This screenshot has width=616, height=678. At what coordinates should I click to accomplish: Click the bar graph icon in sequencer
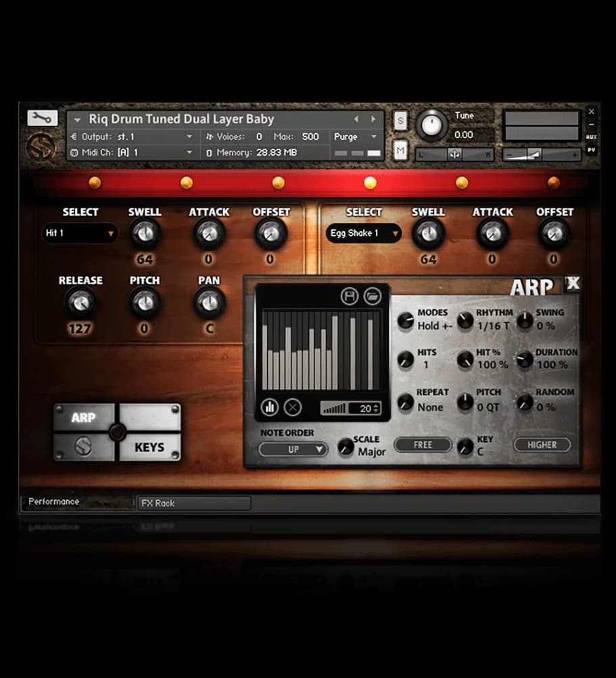pos(270,407)
